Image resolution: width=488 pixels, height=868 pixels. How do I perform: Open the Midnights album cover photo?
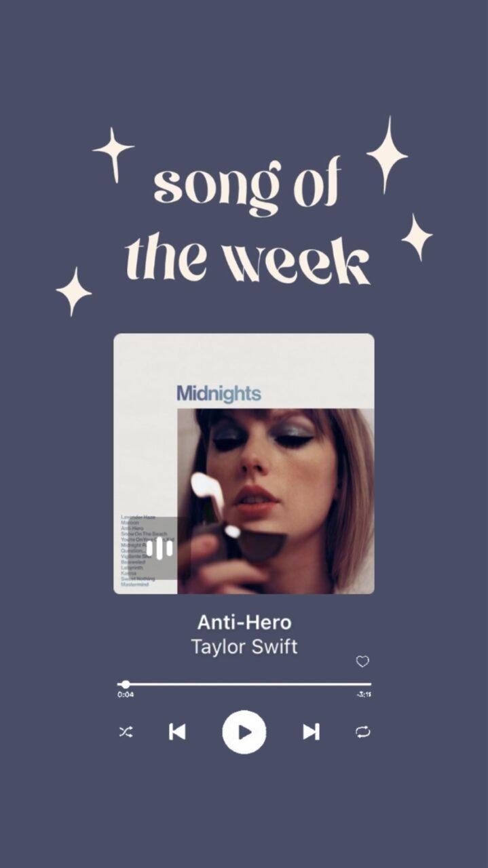pyautogui.click(x=276, y=500)
